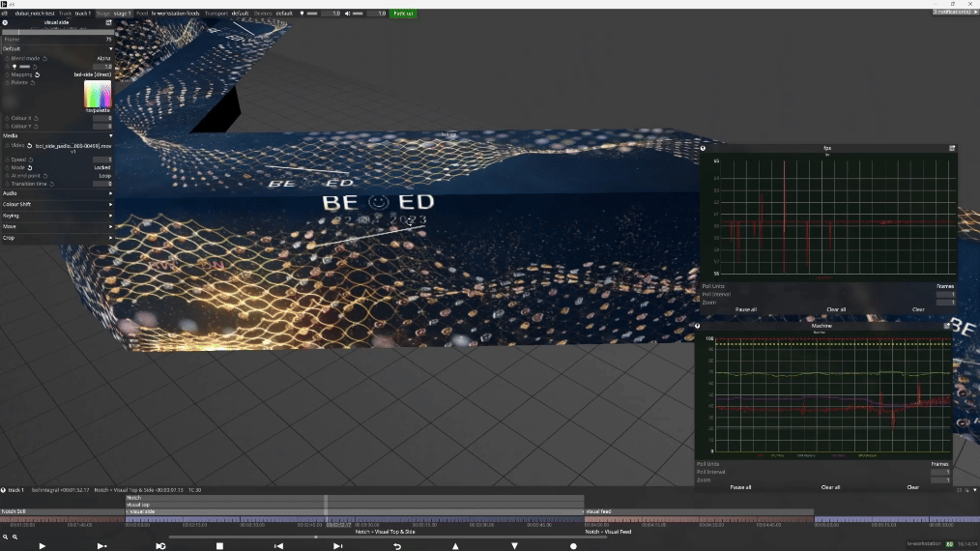Click the master volume speaker icon
The width and height of the screenshot is (980, 551).
[x=348, y=14]
